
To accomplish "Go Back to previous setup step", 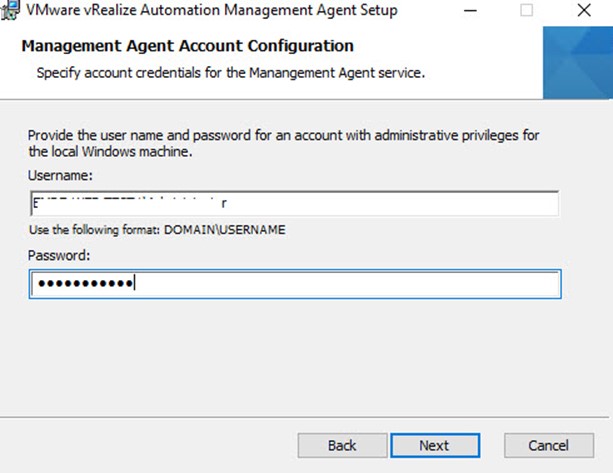I will click(x=342, y=445).
